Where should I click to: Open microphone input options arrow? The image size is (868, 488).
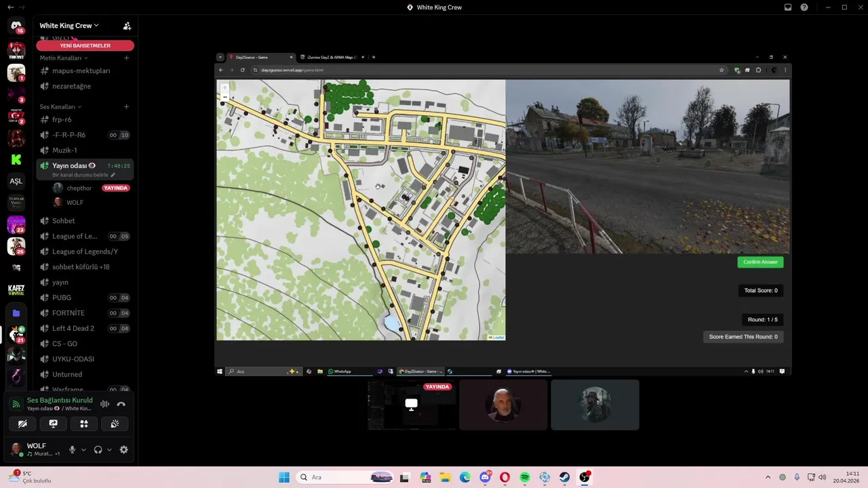point(83,449)
